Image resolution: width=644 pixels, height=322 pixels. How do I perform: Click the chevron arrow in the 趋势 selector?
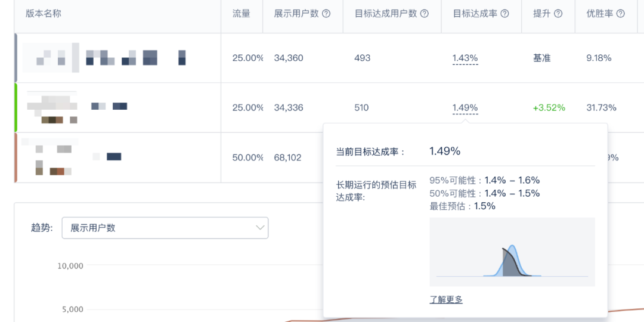260,228
